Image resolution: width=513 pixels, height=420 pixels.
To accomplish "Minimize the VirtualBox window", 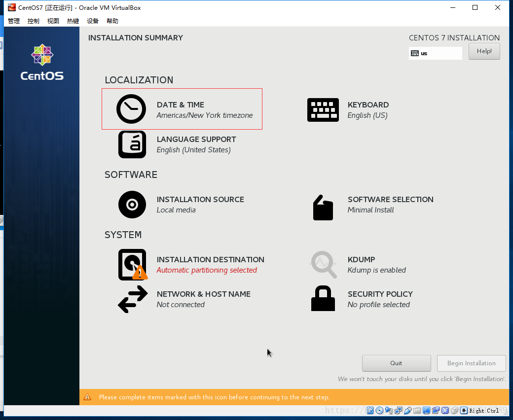I will click(453, 7).
